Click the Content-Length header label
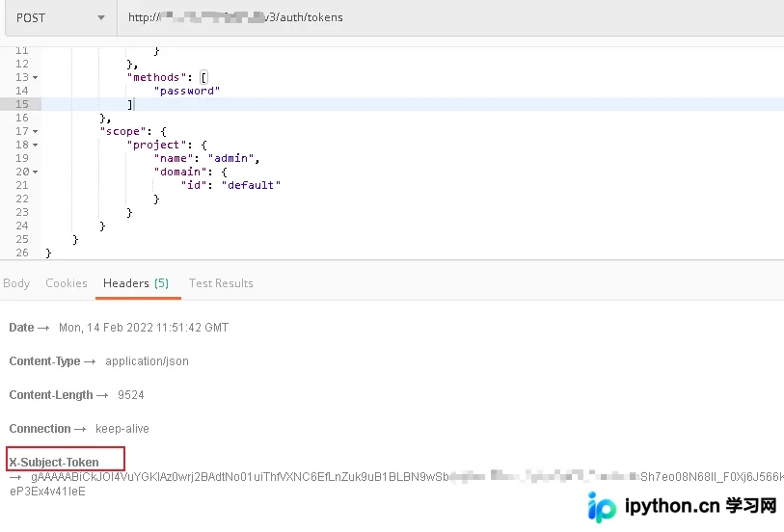This screenshot has height=532, width=784. (51, 395)
